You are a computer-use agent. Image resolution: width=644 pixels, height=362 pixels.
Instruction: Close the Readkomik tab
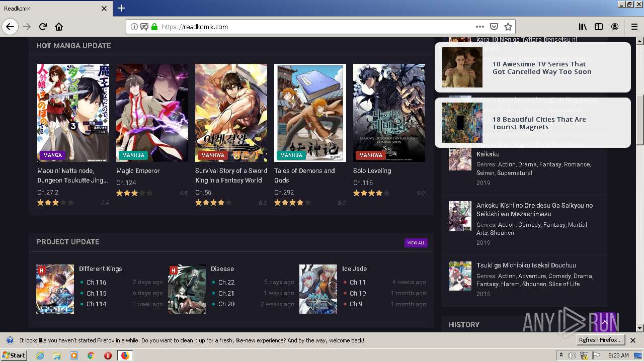coord(104,9)
